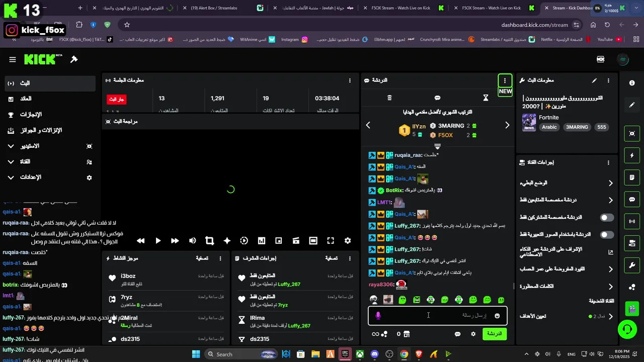644x362 pixels.
Task: Mute the stream preview volume
Action: (x=192, y=241)
